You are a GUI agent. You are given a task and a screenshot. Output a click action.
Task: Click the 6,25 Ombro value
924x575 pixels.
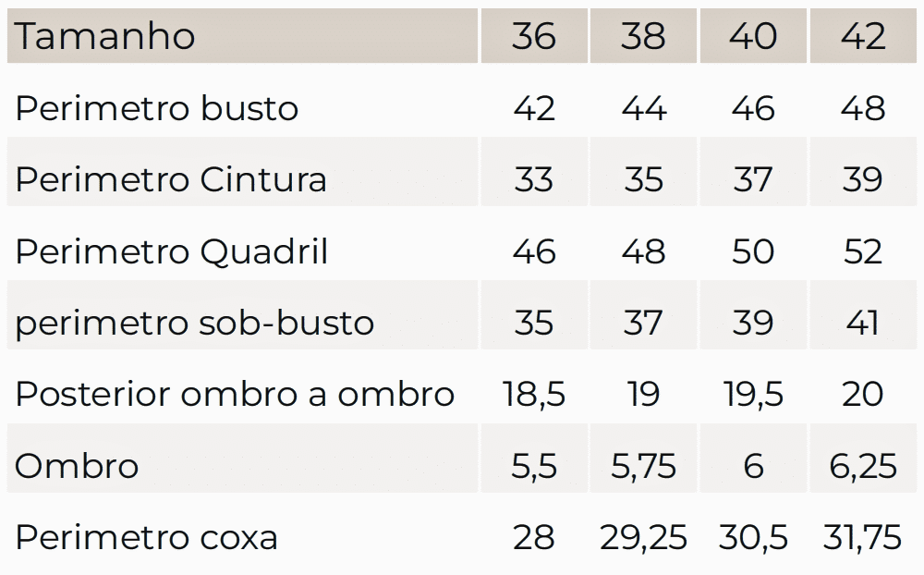[863, 466]
